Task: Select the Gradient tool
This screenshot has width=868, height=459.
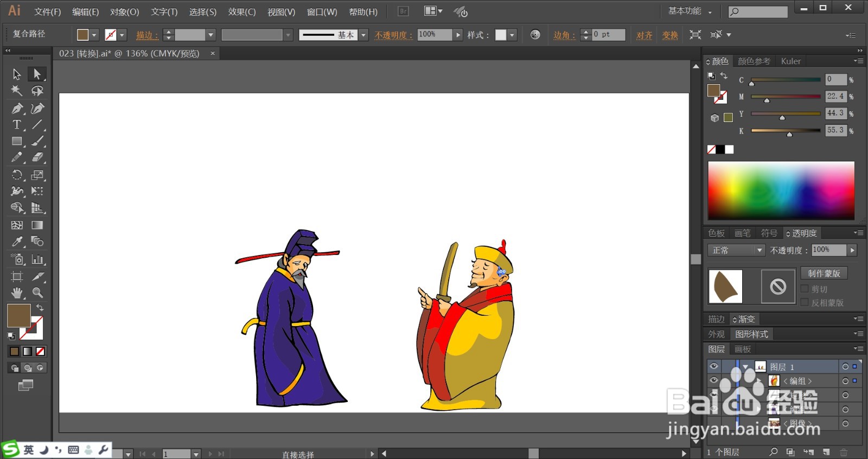Action: click(37, 225)
